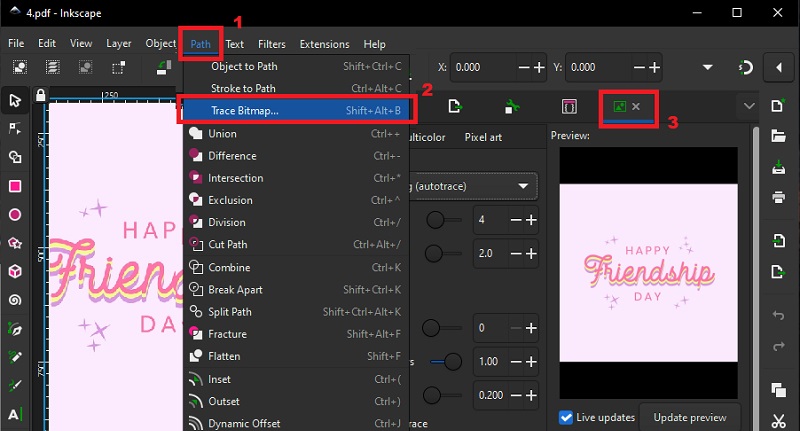Click the Undo arrow icon

778,316
